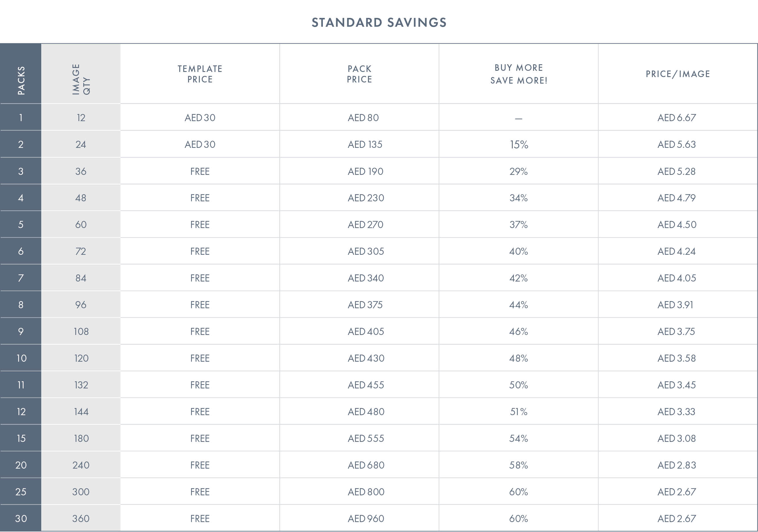
Task: Select the AED 960 pack price cell
Action: coord(366,519)
